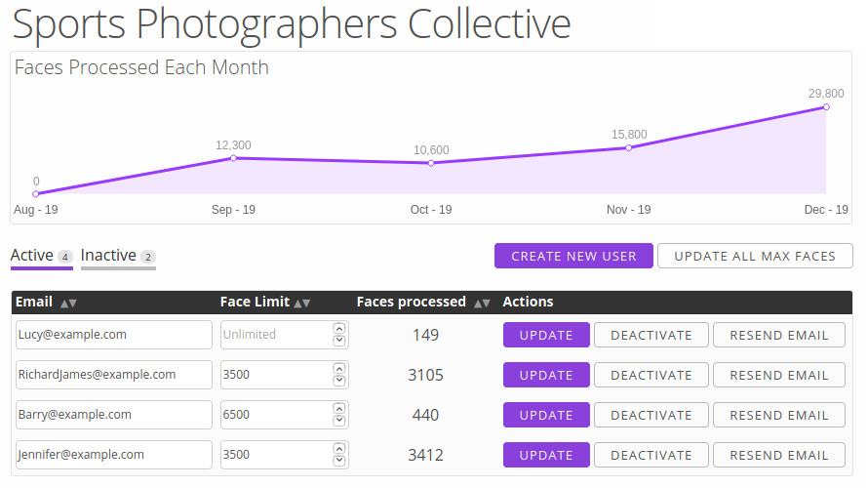Decrease face limit for Jennifer@example.com

pos(339,461)
